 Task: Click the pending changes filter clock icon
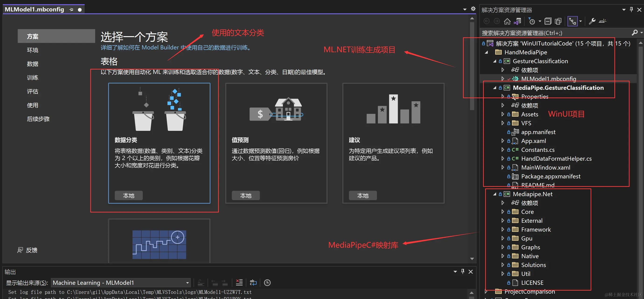[532, 21]
